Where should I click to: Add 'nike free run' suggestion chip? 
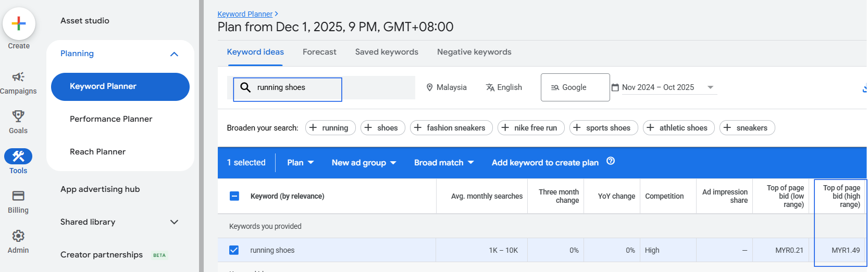pyautogui.click(x=531, y=128)
